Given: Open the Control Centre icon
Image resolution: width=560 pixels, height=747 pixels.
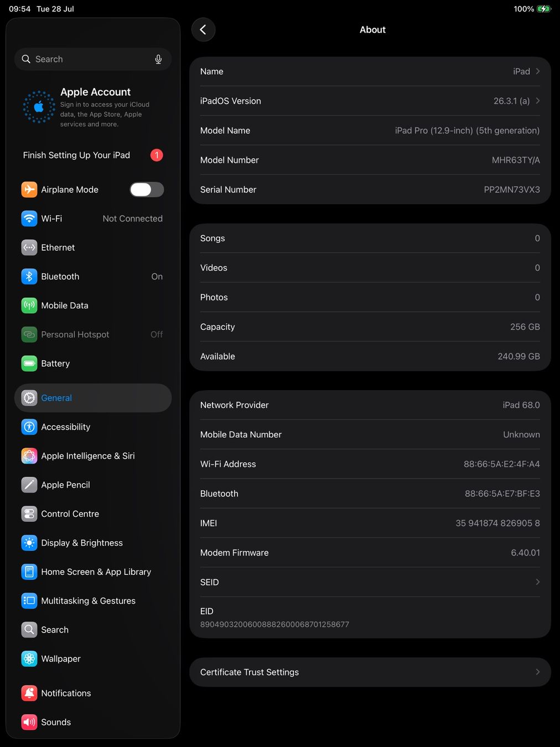Looking at the screenshot, I should [x=29, y=514].
